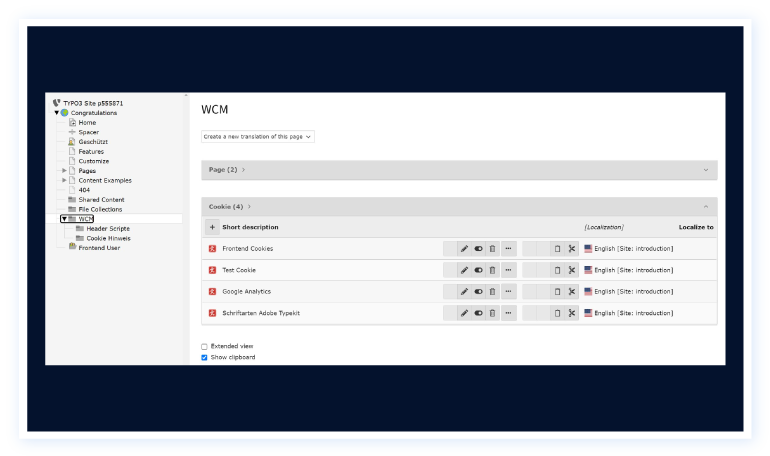This screenshot has width=770, height=456.
Task: Expand the Pages tree node
Action: click(64, 171)
